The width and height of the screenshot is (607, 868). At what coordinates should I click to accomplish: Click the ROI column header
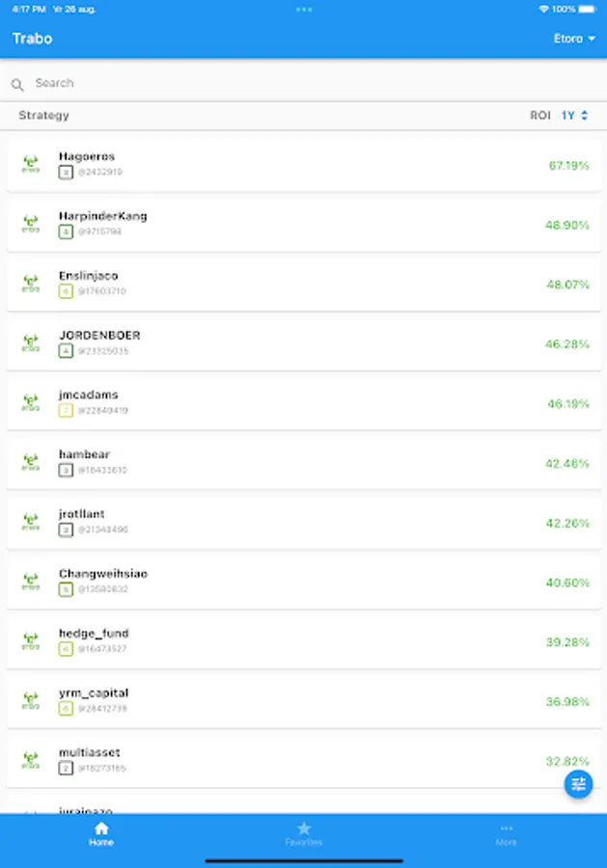[540, 116]
